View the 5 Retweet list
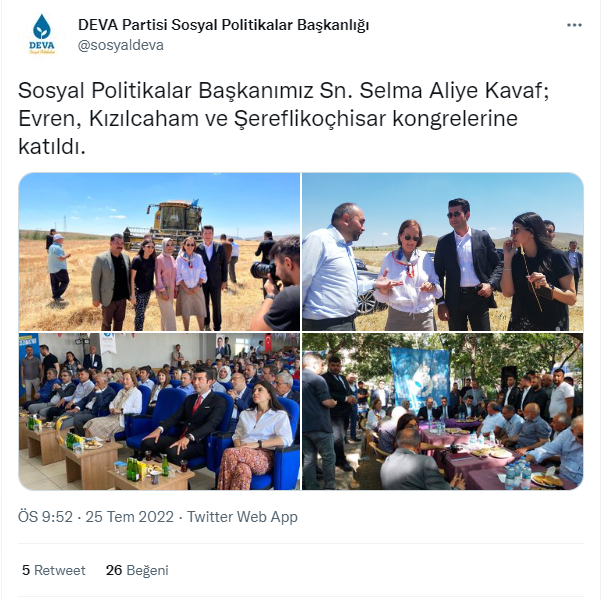Viewport: 602px width, 600px height. tap(54, 570)
